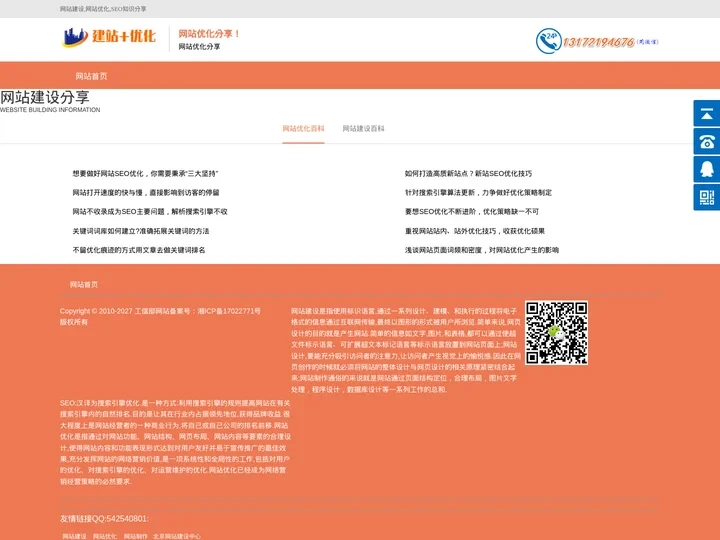
Task: Click the 网站优化 friendly link in footer
Action: pyautogui.click(x=105, y=536)
